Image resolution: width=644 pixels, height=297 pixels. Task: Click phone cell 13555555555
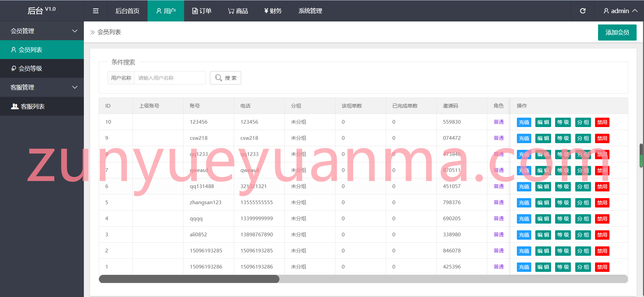257,202
